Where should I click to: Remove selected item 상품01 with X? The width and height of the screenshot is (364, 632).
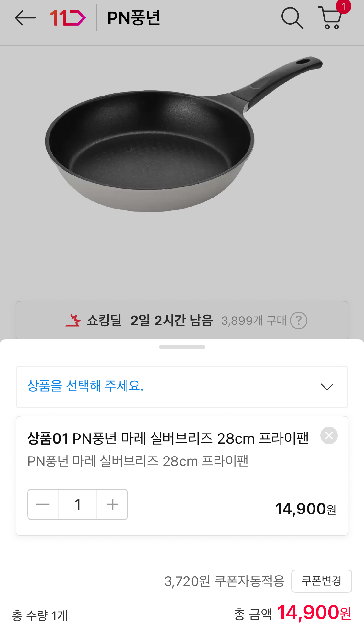pos(329,435)
